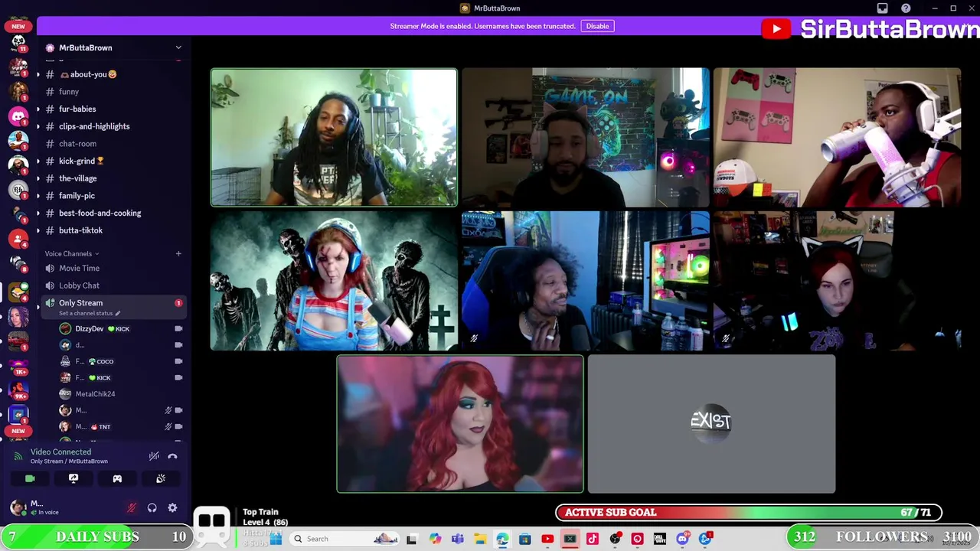Open Windows Start button on taskbar

pos(276,539)
